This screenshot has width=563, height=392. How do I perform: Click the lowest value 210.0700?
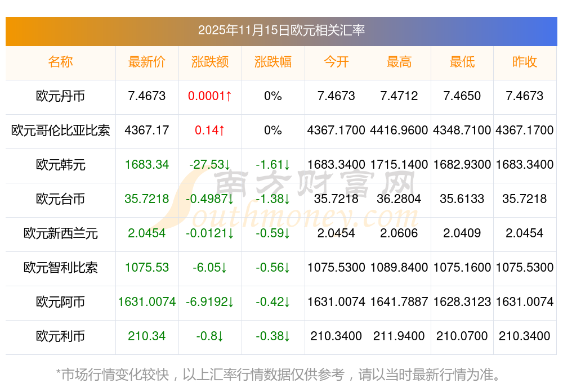coord(462,336)
